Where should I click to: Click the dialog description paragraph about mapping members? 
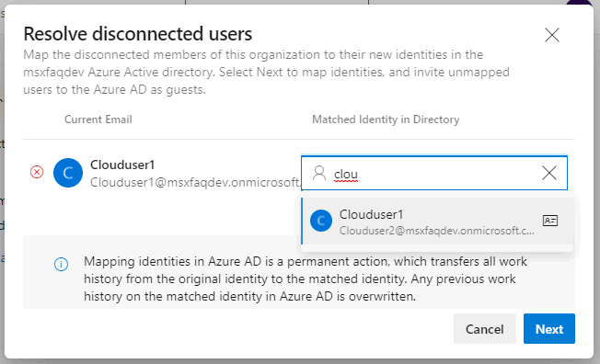(x=266, y=72)
